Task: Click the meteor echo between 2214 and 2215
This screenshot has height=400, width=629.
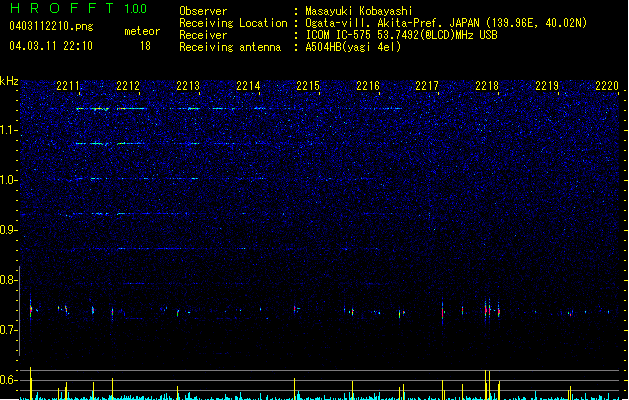Action: (295, 309)
